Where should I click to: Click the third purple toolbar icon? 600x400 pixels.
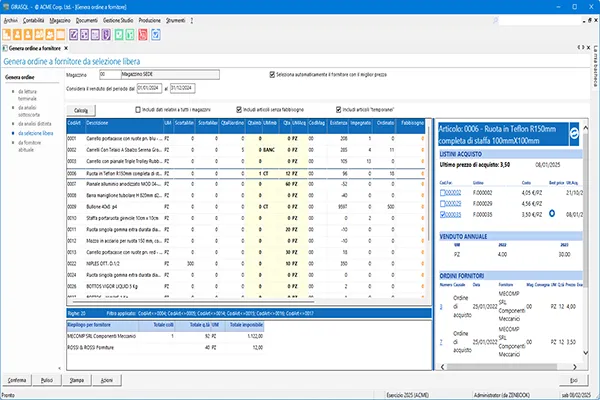point(95,34)
